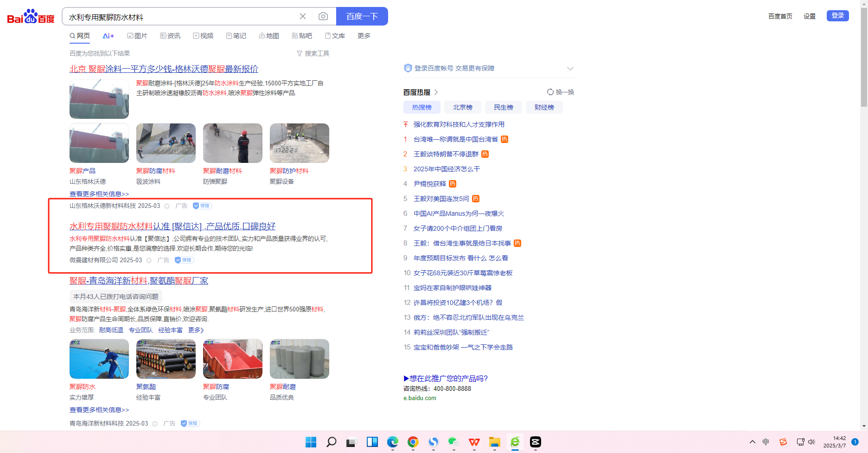
Task: Click 查看更多相关信息 under 山东格林沃德 ad
Action: (x=99, y=194)
